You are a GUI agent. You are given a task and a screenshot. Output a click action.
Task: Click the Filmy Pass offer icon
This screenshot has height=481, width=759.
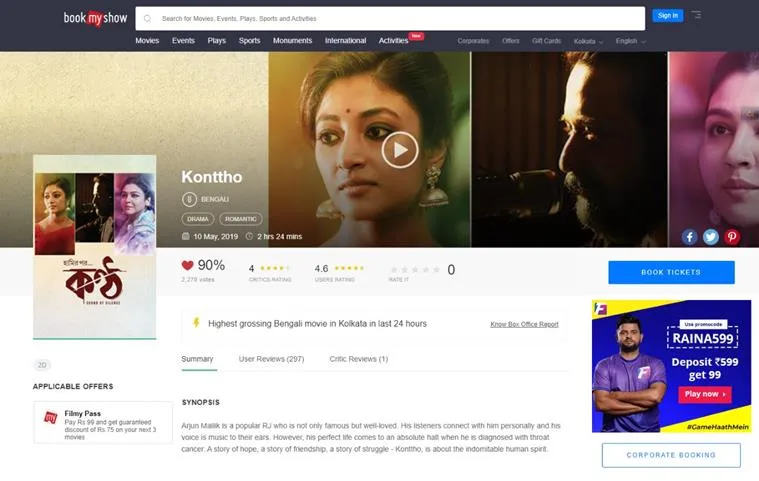(51, 418)
